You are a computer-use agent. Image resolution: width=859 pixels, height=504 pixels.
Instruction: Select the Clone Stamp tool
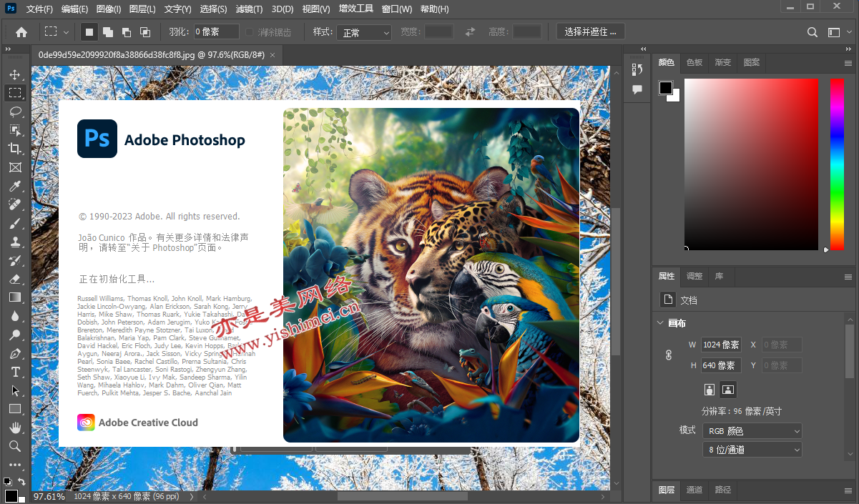(x=15, y=242)
